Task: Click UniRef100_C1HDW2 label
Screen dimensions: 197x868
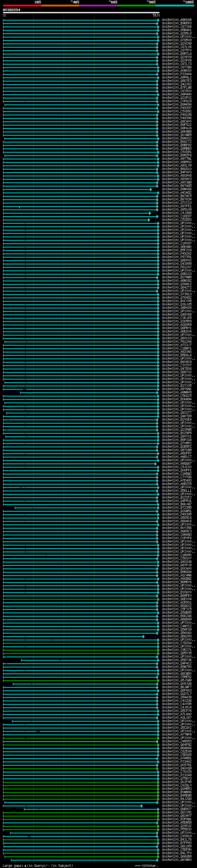Action: [177, 474]
